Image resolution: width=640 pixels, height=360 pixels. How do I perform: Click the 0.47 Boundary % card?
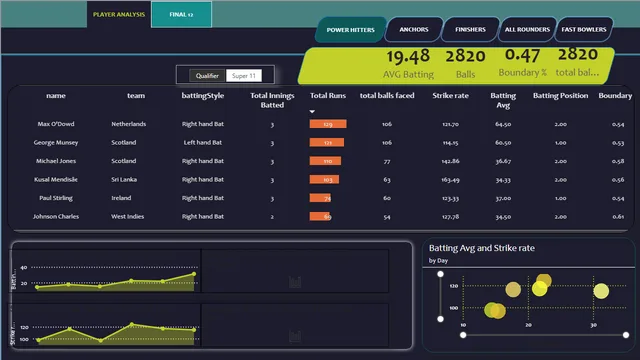[x=522, y=62]
